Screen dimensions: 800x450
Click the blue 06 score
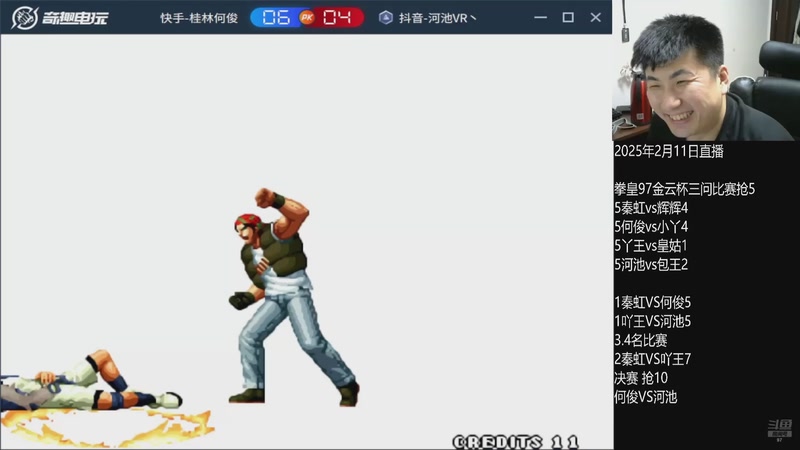[x=276, y=17]
